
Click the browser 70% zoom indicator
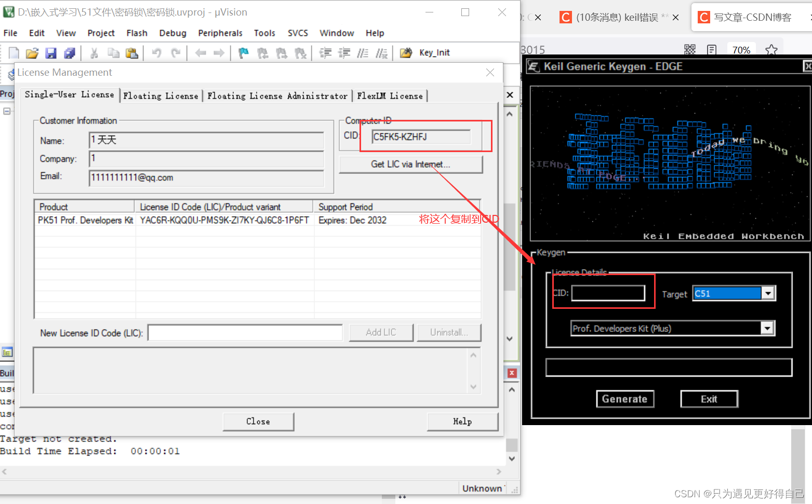[x=741, y=50]
